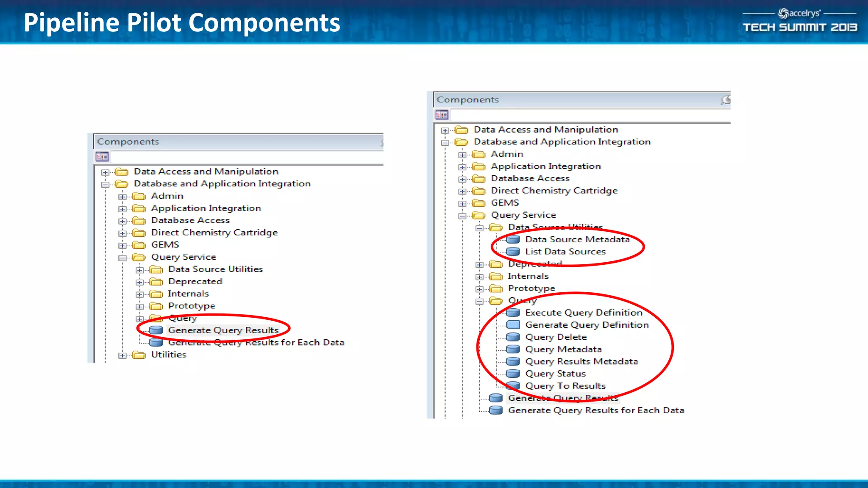Screen dimensions: 868x488
Task: Select 'Query Status' label
Action: point(556,374)
